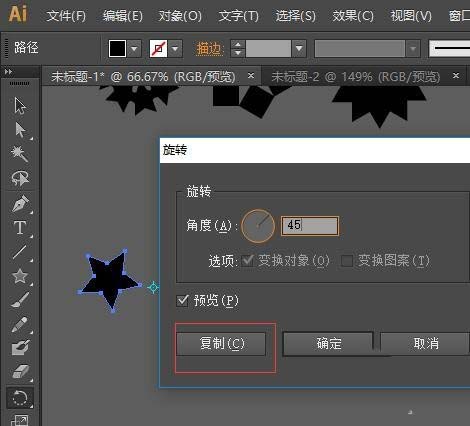Close the 未标题-2 document tab
Viewport: 470px width, 426px height.
(456, 76)
